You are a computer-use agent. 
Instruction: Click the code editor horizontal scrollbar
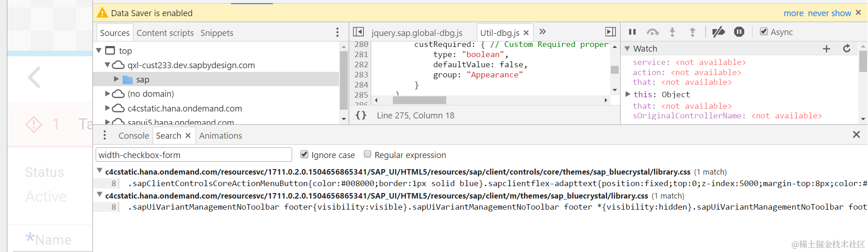(419, 100)
